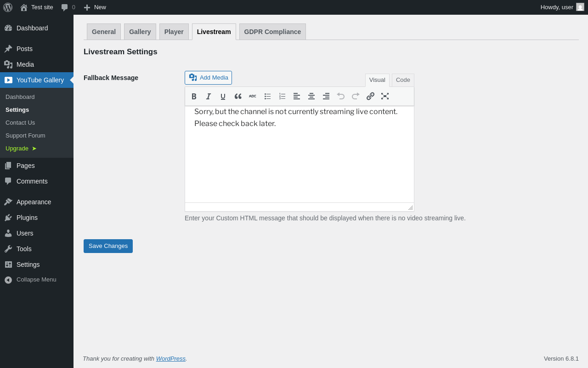Open Dashboard in the main sidebar
This screenshot has height=368, width=588.
(x=37, y=28)
